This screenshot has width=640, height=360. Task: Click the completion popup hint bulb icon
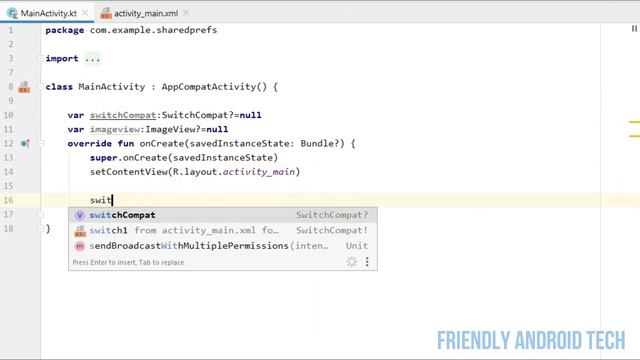[x=352, y=262]
